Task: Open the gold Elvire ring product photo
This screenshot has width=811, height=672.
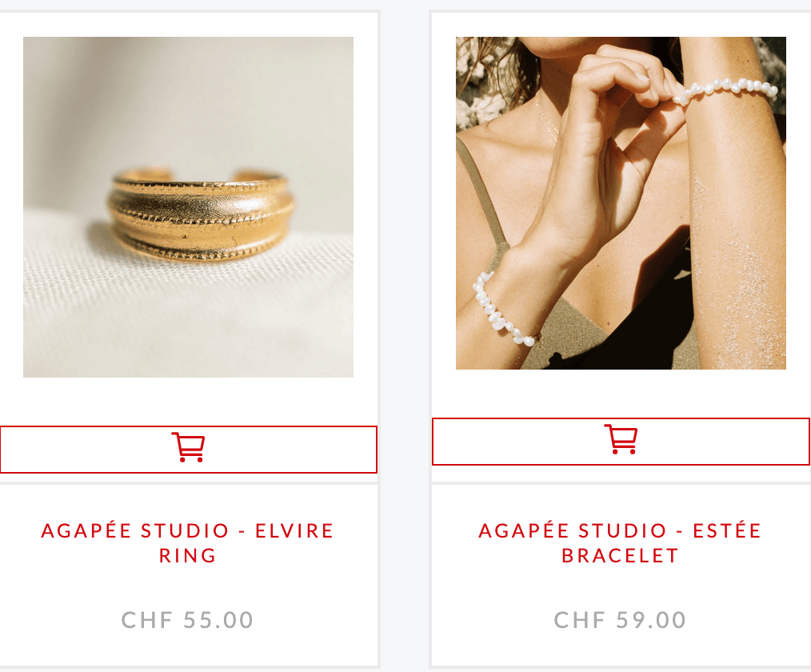Action: point(188,207)
